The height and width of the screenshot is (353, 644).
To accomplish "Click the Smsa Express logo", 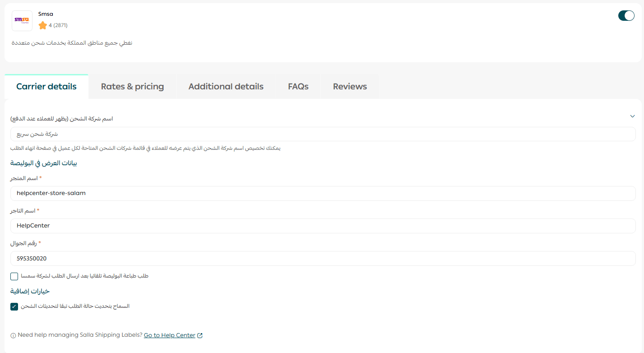I will [x=22, y=20].
